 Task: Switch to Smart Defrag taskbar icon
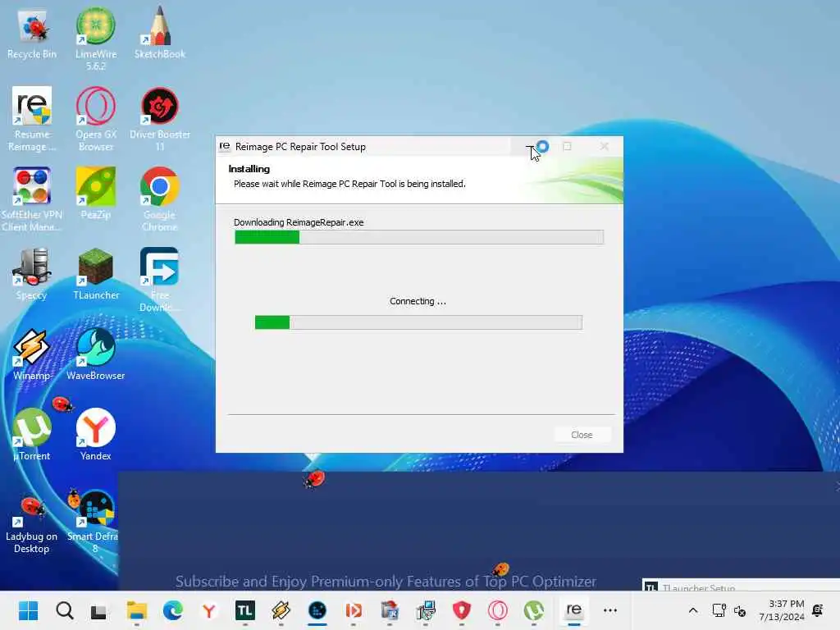point(317,610)
